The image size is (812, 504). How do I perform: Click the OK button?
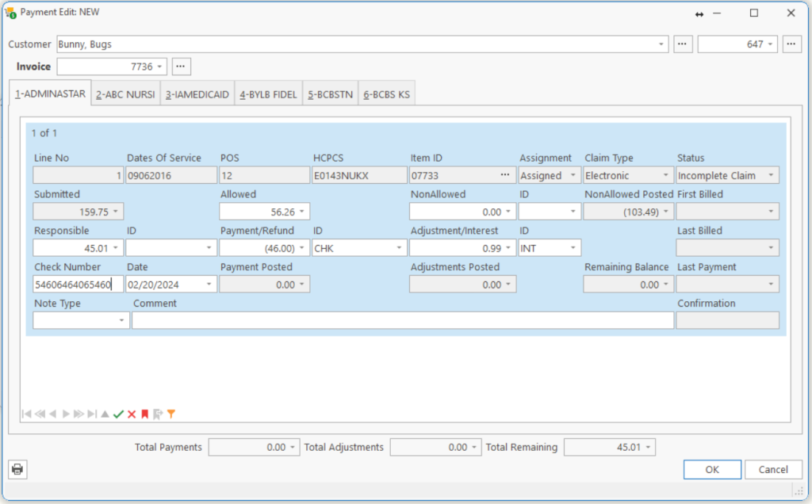pos(712,469)
